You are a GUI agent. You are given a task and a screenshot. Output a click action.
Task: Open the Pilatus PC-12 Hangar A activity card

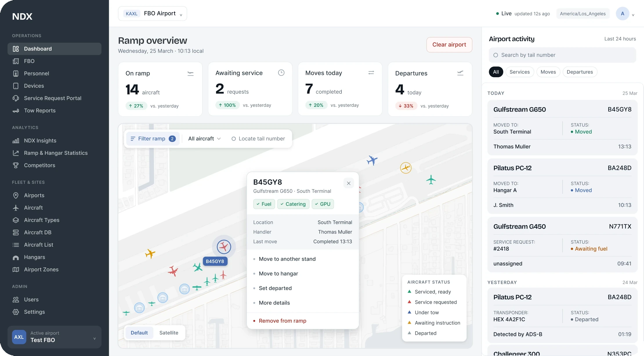pyautogui.click(x=562, y=186)
